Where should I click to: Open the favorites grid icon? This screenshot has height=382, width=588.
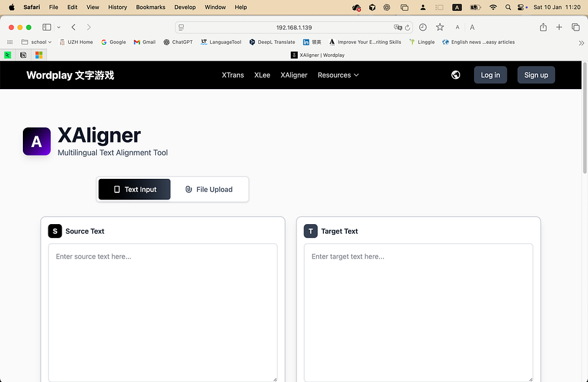pyautogui.click(x=10, y=42)
